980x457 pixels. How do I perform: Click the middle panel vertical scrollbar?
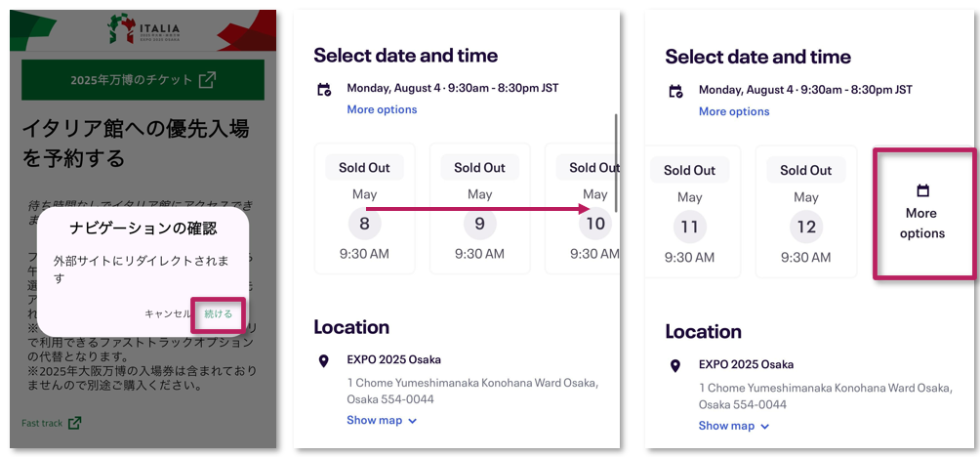[x=616, y=162]
